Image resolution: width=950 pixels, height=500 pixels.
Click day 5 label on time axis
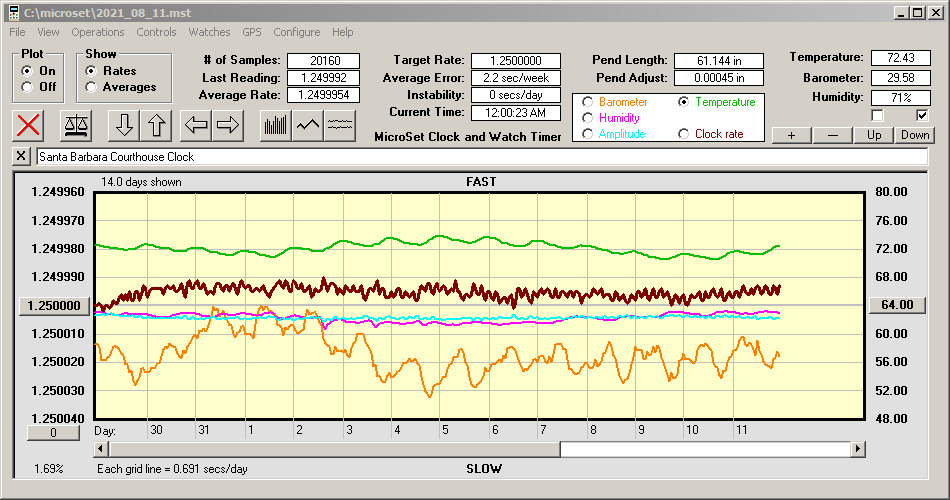[445, 430]
